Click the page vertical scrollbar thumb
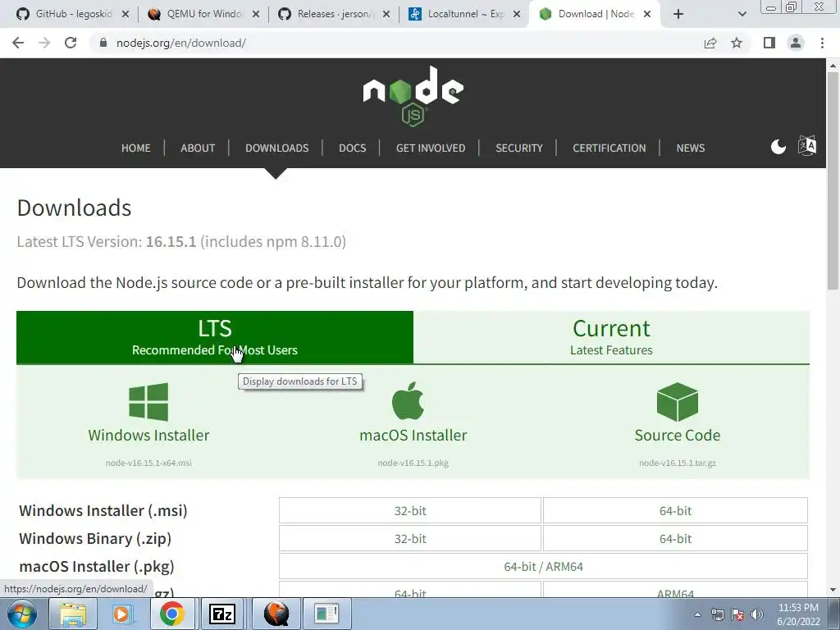Screen dimensions: 840x630 pos(833,182)
